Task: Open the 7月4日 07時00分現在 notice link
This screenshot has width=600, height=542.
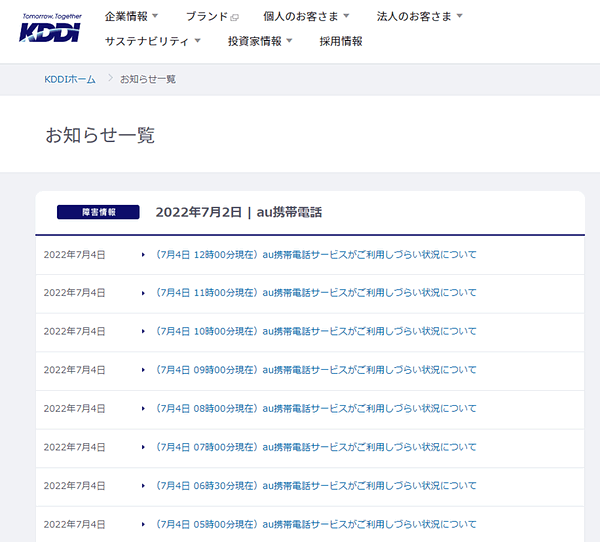Action: 316,447
